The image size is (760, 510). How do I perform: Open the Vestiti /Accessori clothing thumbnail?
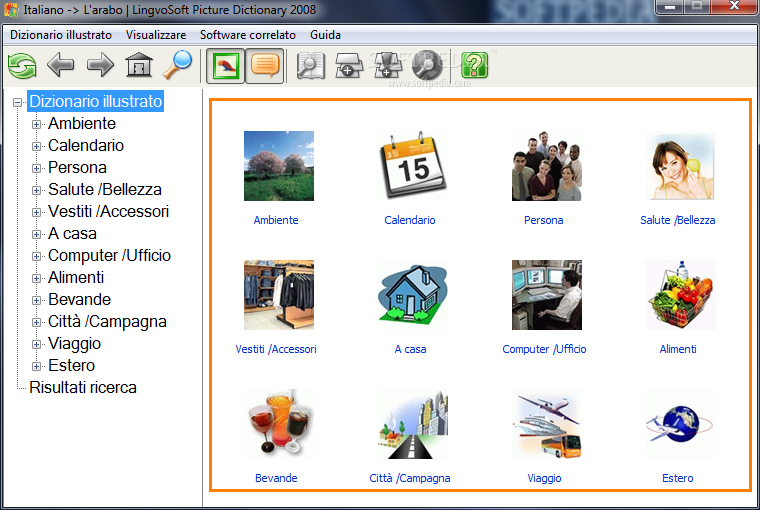coord(279,295)
